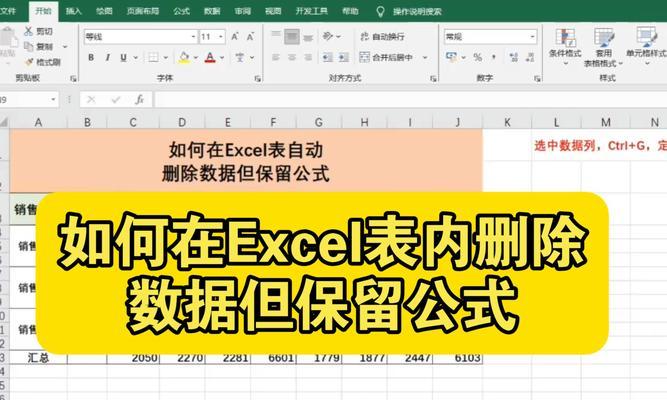The height and width of the screenshot is (400, 667).
Task: Click the accounting number format icon
Action: pyautogui.click(x=451, y=57)
